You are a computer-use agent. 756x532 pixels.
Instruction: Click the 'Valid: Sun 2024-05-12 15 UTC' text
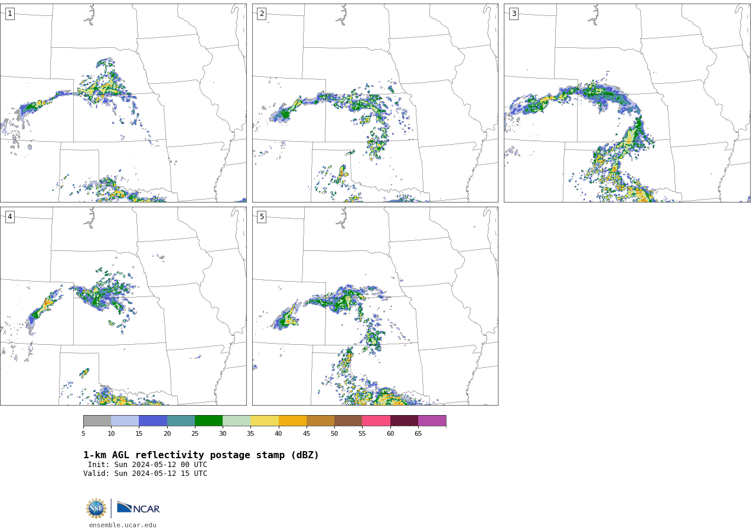pyautogui.click(x=145, y=474)
